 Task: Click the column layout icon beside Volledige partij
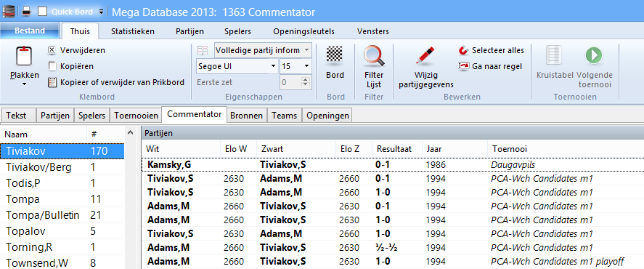coord(203,51)
